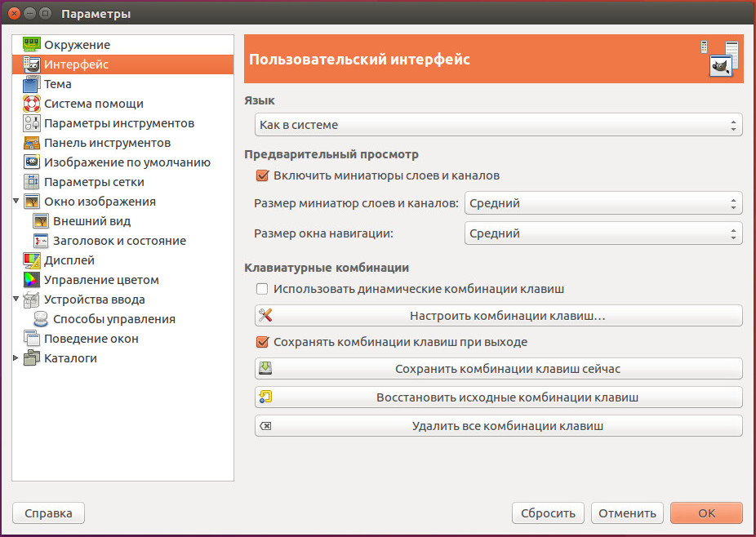756x537 pixels.
Task: Click the Сбросить button
Action: [x=548, y=513]
